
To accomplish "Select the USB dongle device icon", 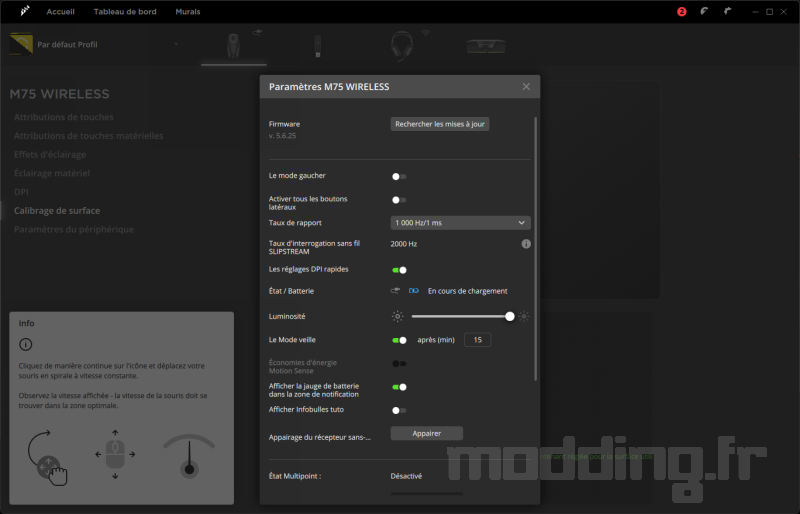I will (317, 46).
